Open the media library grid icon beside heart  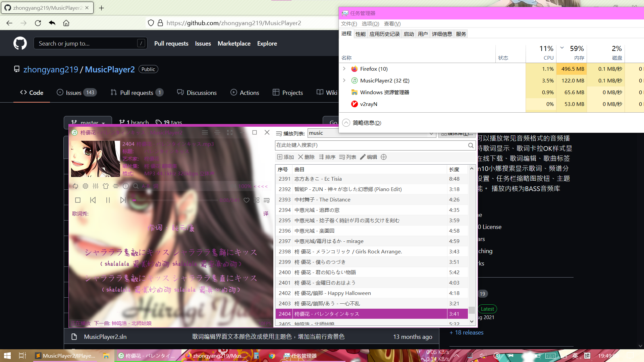coord(257,200)
